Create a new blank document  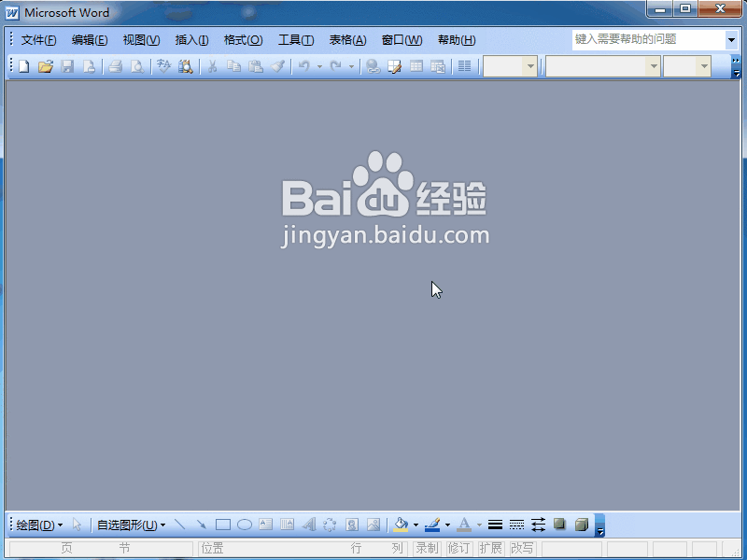(24, 66)
